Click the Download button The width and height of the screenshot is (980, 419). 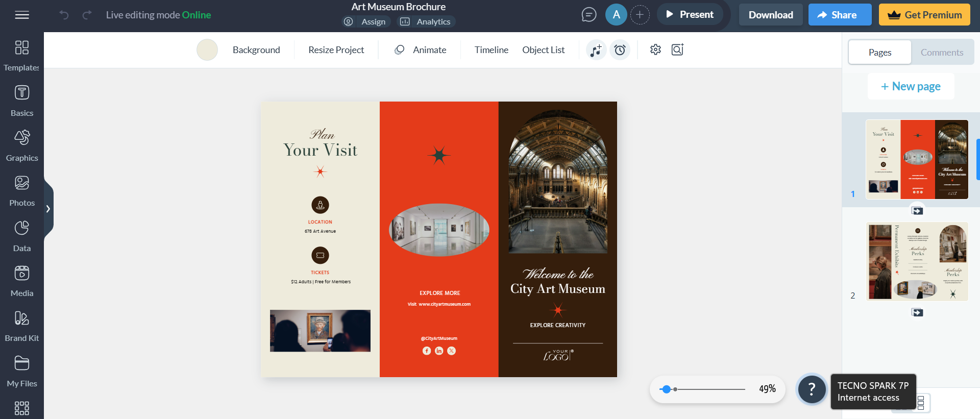tap(771, 15)
